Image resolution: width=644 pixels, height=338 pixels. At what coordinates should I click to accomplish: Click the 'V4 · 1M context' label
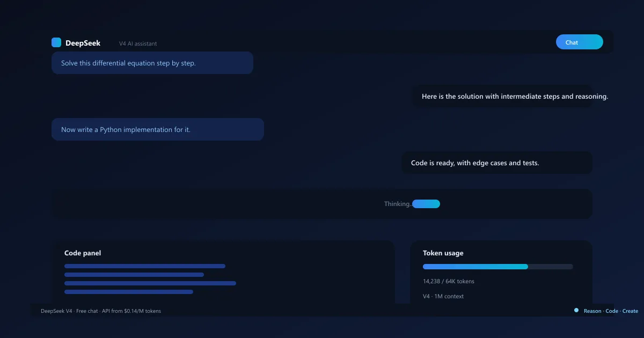443,296
